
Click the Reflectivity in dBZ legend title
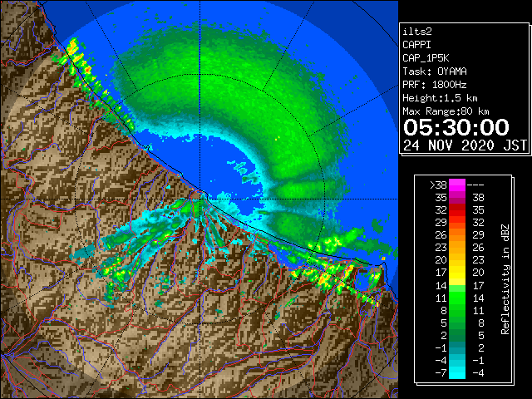[x=505, y=279]
